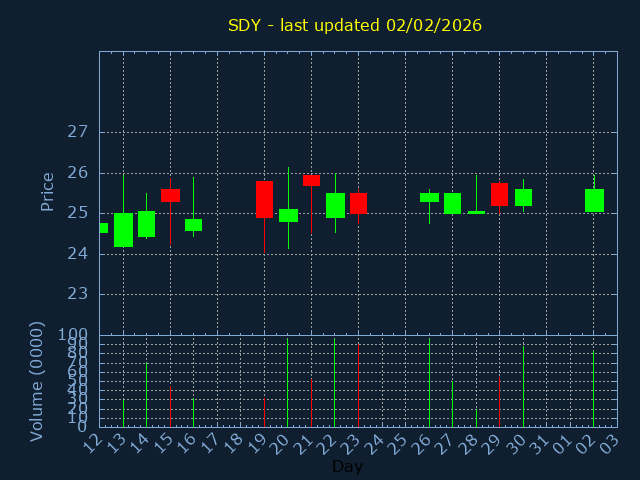
Task: Click the day axis label 02
Action: 587,444
